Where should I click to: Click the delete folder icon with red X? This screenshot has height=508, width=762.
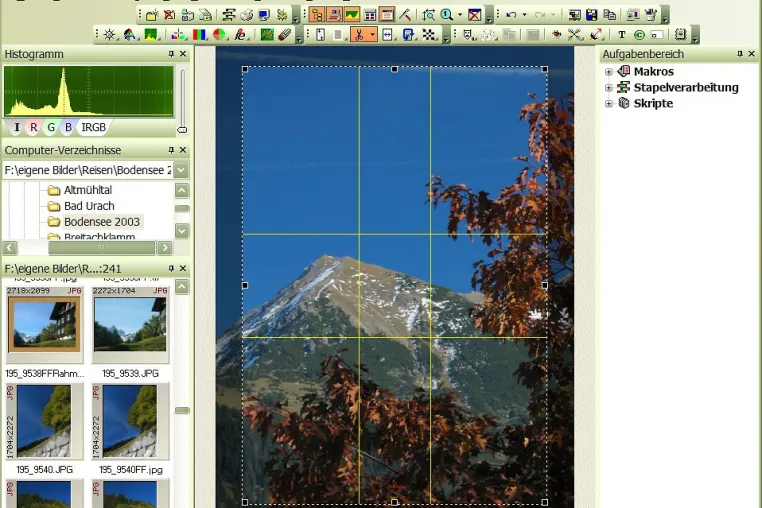[170, 15]
